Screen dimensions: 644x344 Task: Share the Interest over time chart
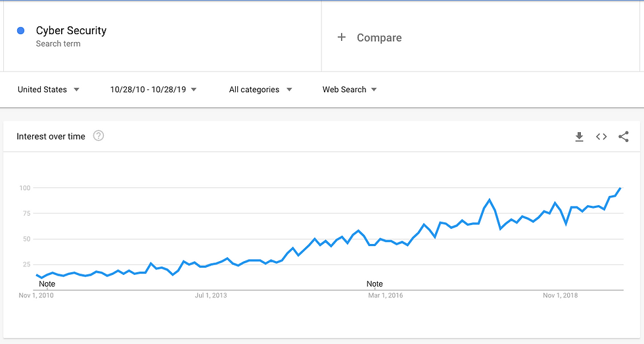(624, 136)
